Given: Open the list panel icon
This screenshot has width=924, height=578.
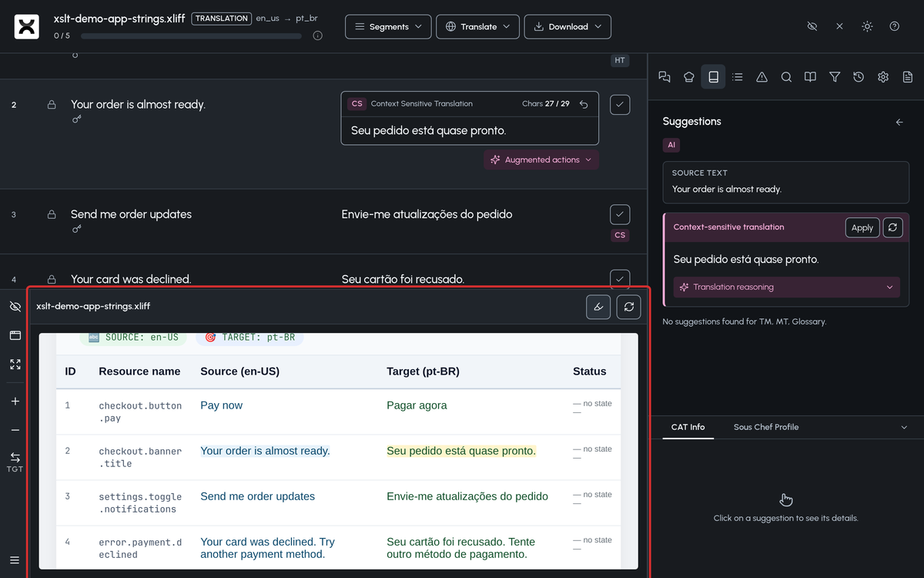Looking at the screenshot, I should click(x=738, y=77).
